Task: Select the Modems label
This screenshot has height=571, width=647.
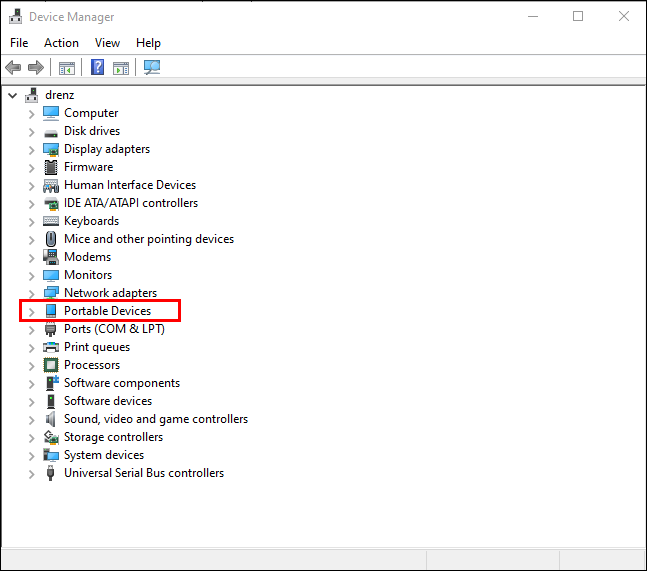Action: click(87, 257)
